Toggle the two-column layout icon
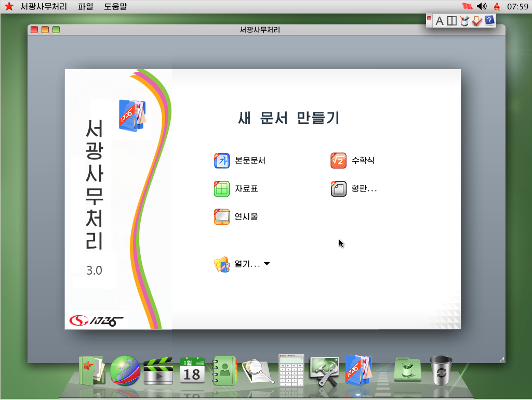Viewport: 532px width, 400px height. click(451, 21)
